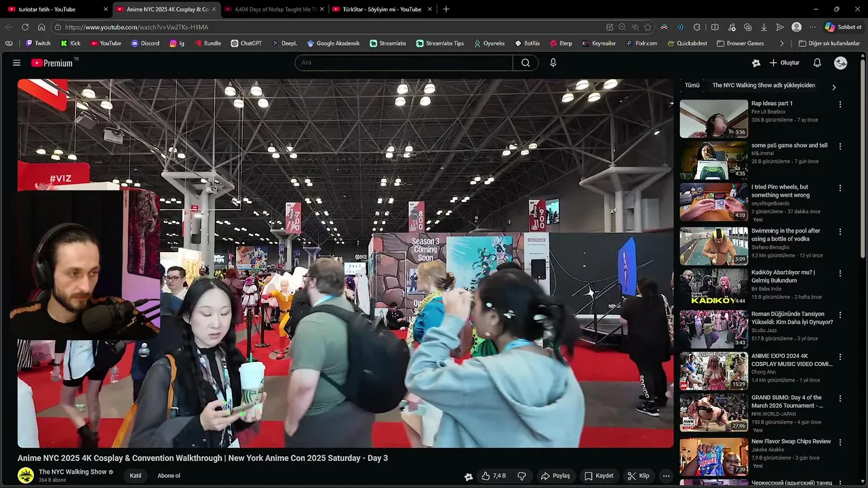Screen dimensions: 868x488
Task: Open more options for Rap ideas part 1
Action: click(840, 104)
